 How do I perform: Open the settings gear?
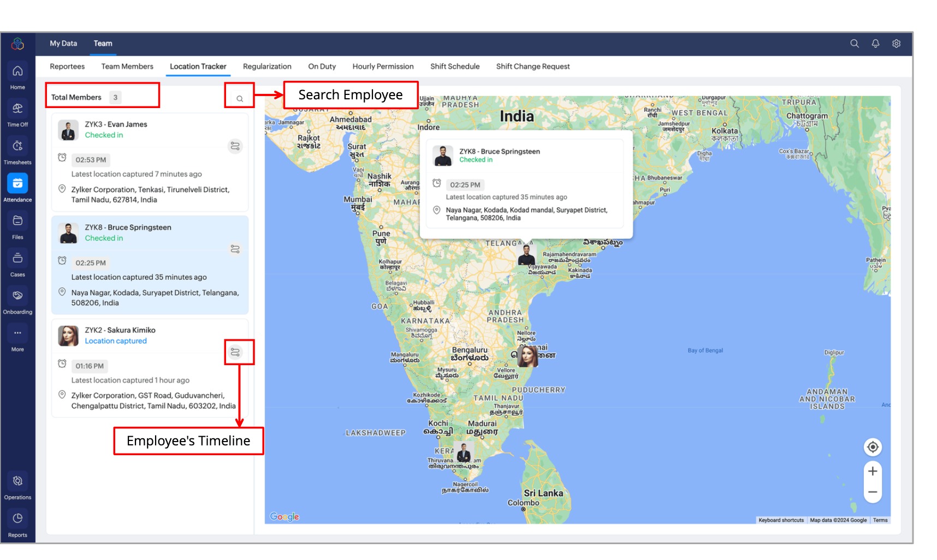coord(896,44)
